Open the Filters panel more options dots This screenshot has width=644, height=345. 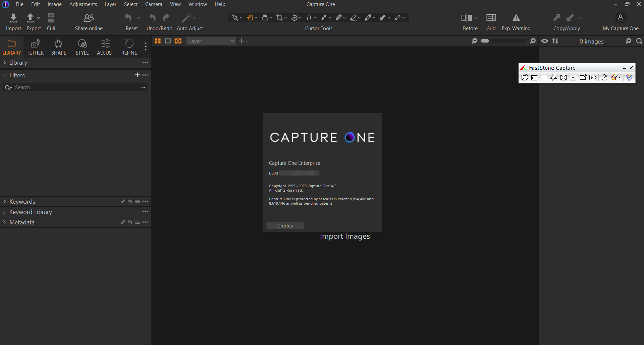145,75
